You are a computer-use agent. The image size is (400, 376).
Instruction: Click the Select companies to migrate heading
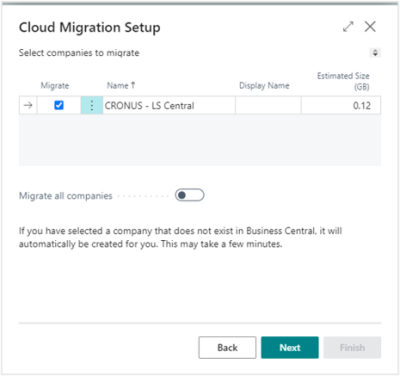(79, 53)
